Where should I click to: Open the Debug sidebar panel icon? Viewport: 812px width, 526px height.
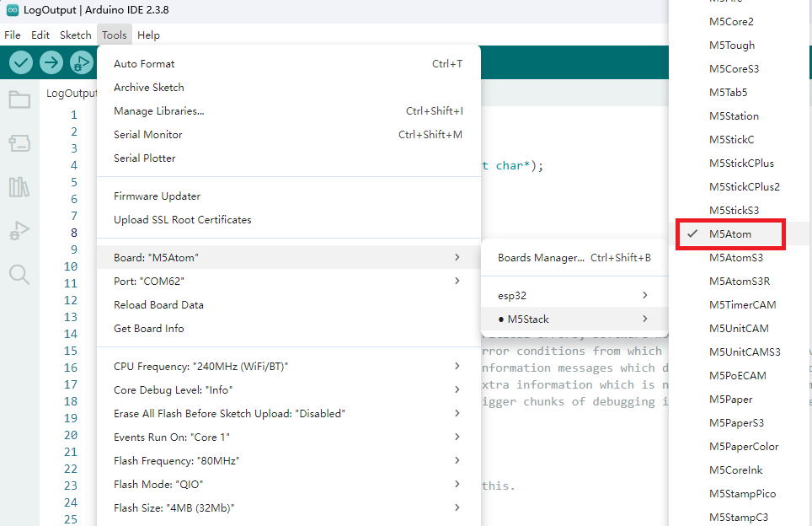tap(19, 231)
